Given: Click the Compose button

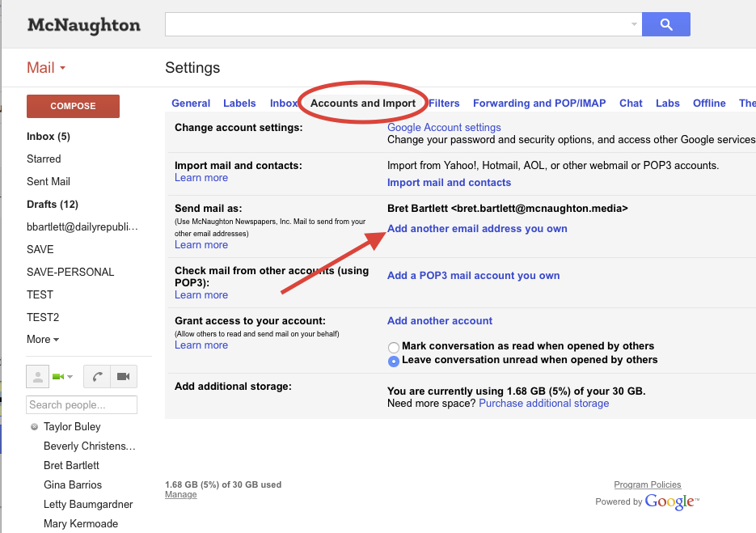Looking at the screenshot, I should click(73, 106).
